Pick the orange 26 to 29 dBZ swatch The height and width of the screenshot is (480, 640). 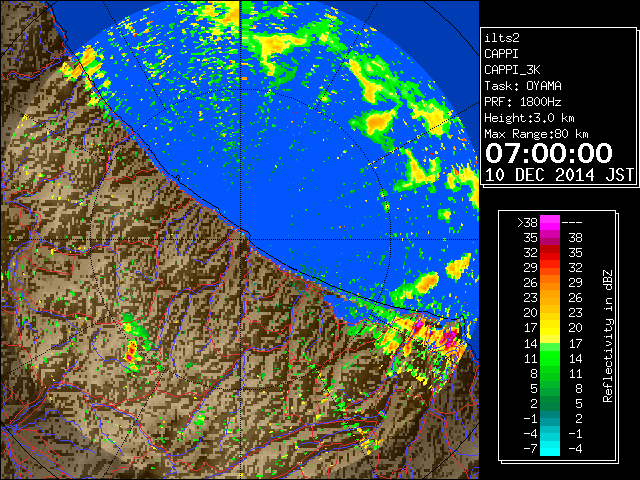[550, 282]
